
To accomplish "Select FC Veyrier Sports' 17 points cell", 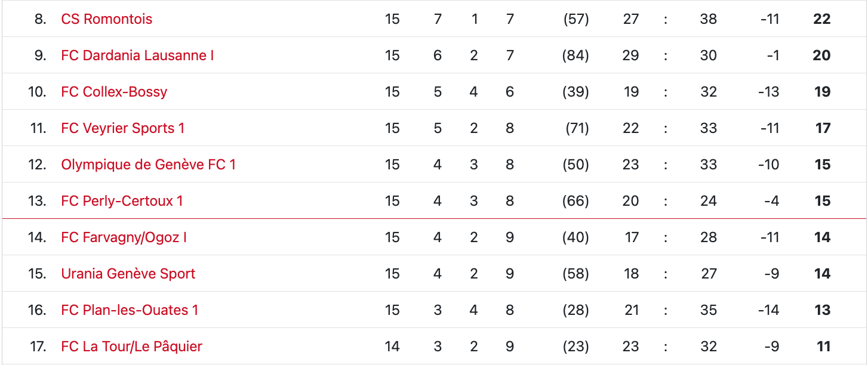I will click(823, 128).
